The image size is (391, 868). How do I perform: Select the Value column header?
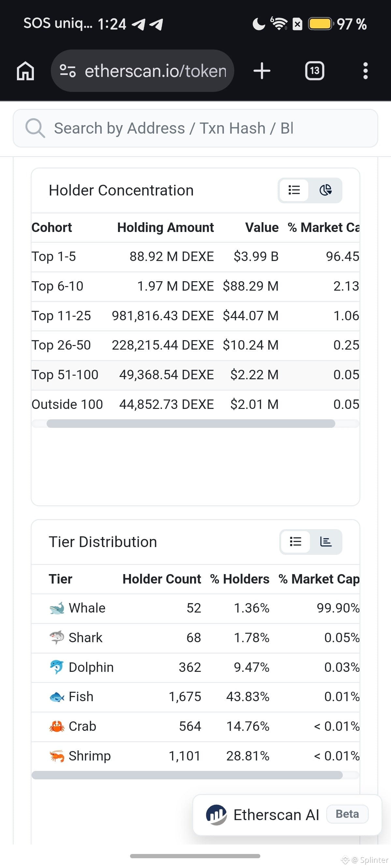(x=262, y=227)
